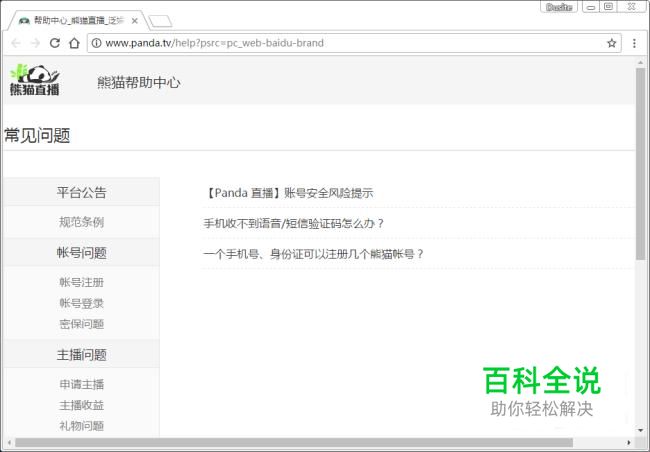Select 主播问题 sidebar heading

click(x=82, y=355)
